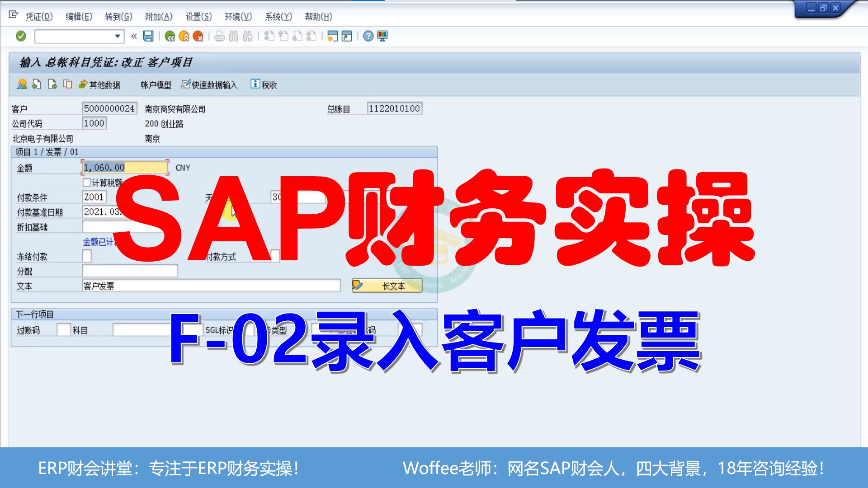Screen dimensions: 868x488
Task: Click the previous line item page icon
Action: click(37, 84)
